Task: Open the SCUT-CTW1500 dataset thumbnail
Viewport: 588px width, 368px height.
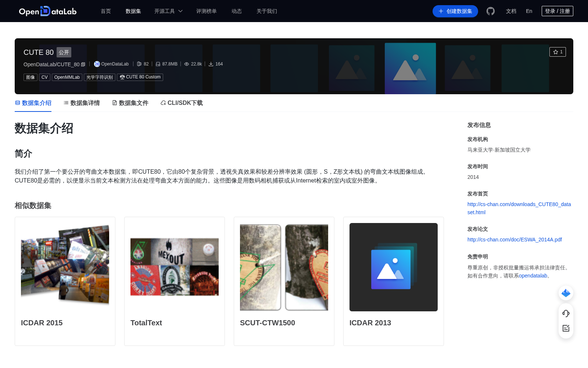Action: coord(284,267)
